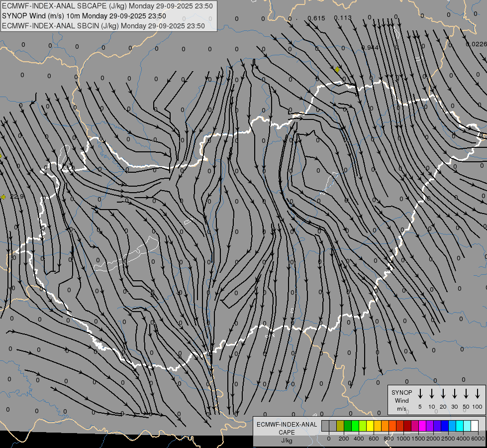Viewport: 487px width, 448px height.
Task: Click the 1000 tick label on the CAPE scale
Action: pos(403,439)
